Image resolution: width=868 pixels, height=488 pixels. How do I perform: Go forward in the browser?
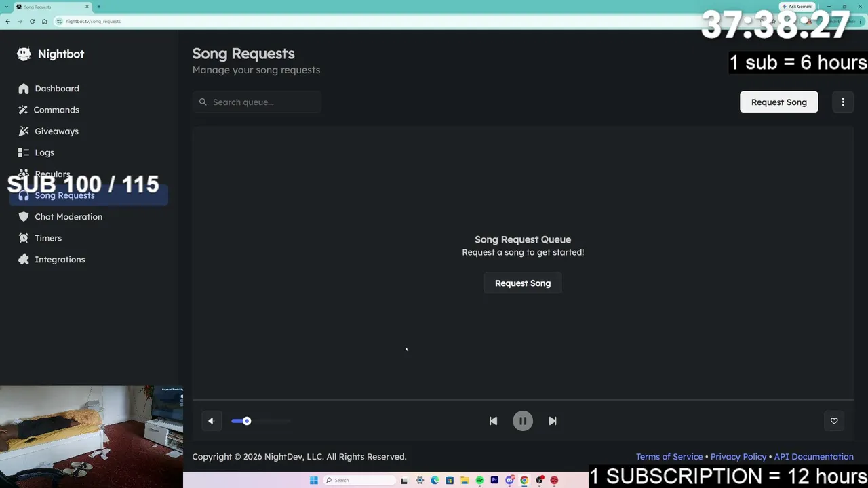click(x=20, y=22)
